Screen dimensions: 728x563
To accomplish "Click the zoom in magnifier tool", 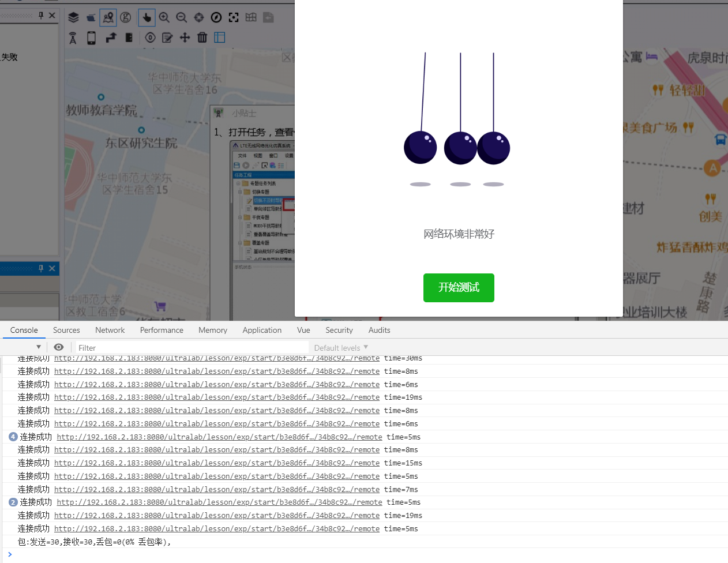I will [x=164, y=17].
